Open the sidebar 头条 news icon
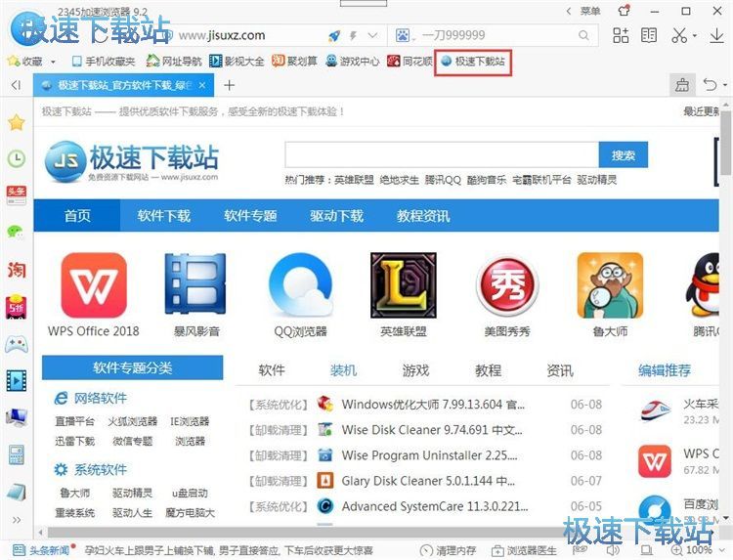The image size is (733, 560). [17, 195]
